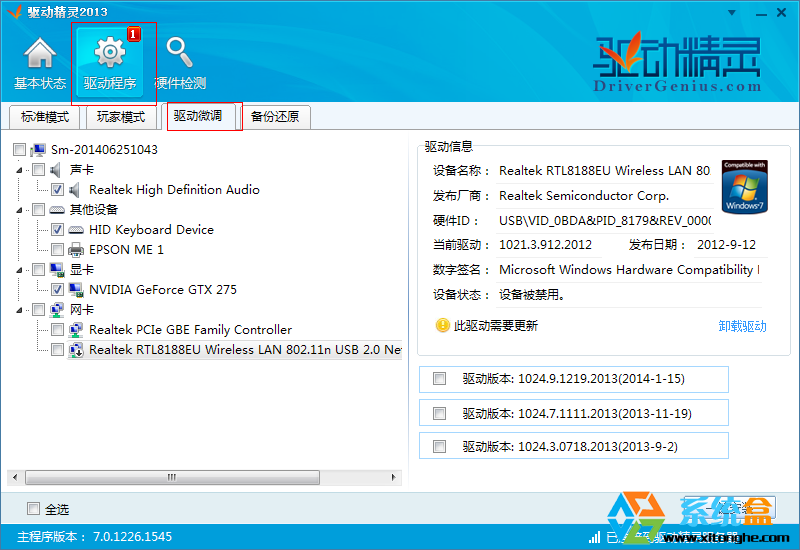Check the 显卡 category checkbox
Screen dimensions: 800x550
tap(38, 269)
